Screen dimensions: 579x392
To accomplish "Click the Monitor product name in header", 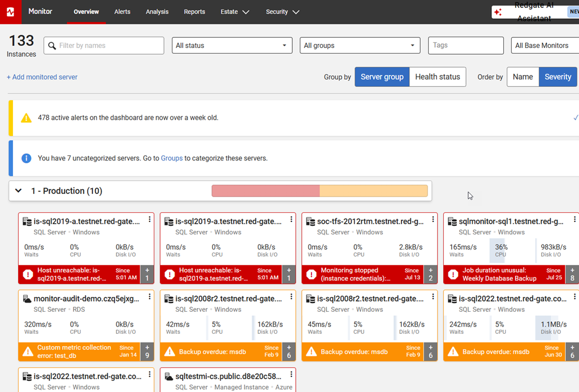I will pyautogui.click(x=40, y=11).
